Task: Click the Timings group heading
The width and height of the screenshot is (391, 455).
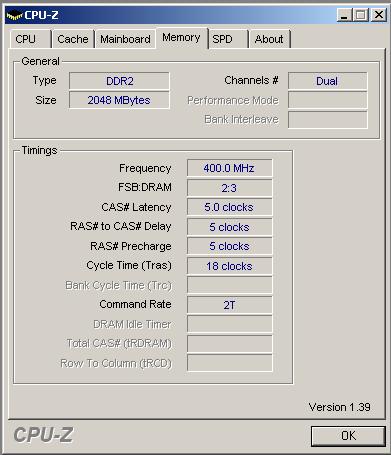Action: click(x=39, y=150)
